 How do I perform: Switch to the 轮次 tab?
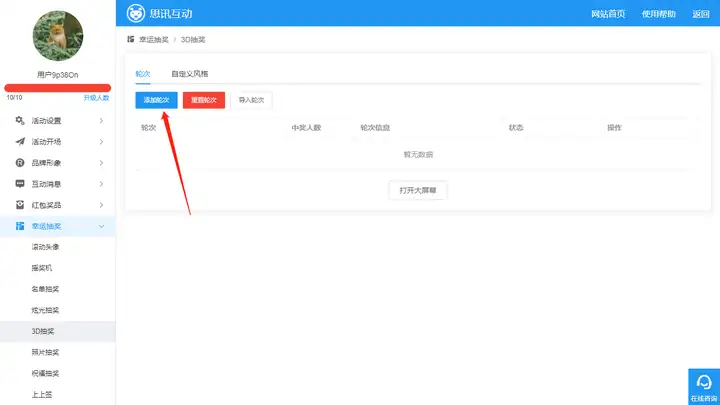tap(143, 73)
